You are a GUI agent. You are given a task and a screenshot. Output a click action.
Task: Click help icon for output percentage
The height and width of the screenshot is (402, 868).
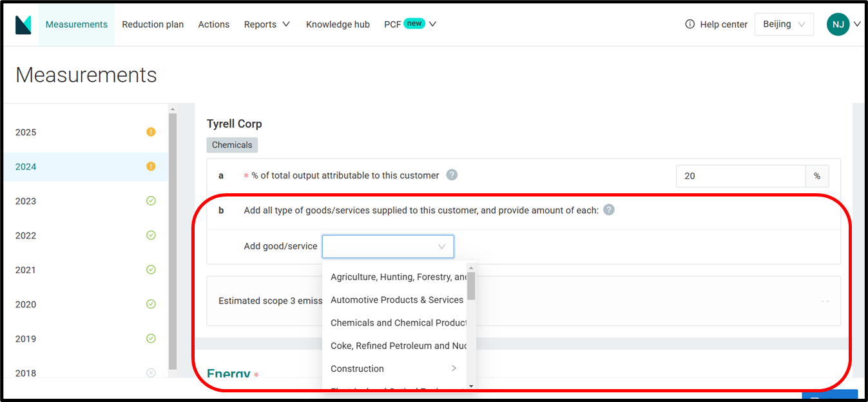[x=452, y=175]
